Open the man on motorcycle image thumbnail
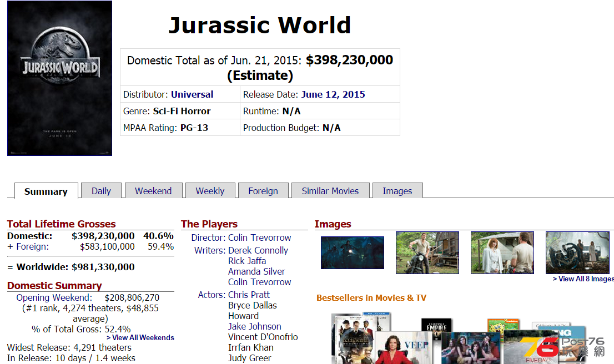 point(427,253)
